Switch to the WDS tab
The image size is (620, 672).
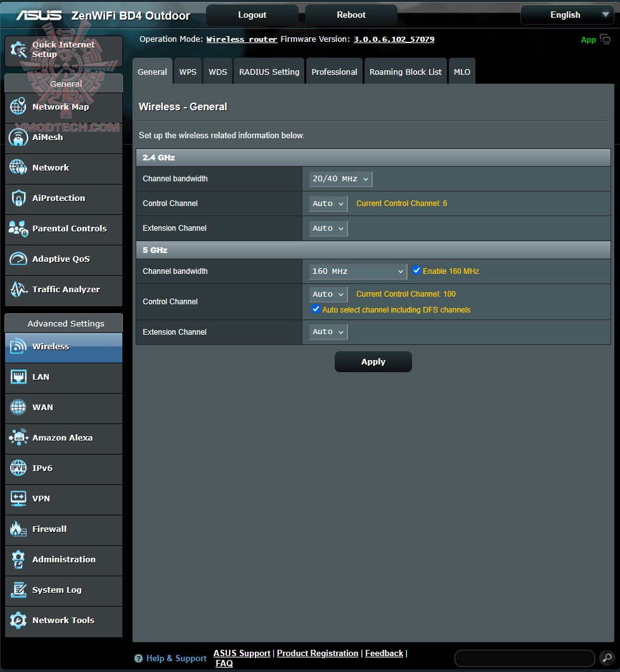pyautogui.click(x=217, y=72)
